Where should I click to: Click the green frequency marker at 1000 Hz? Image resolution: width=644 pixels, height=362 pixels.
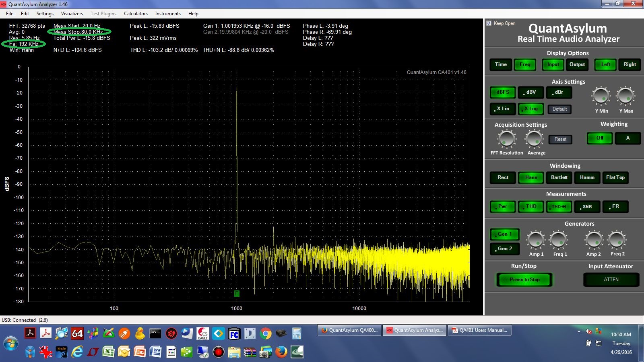pos(237,294)
